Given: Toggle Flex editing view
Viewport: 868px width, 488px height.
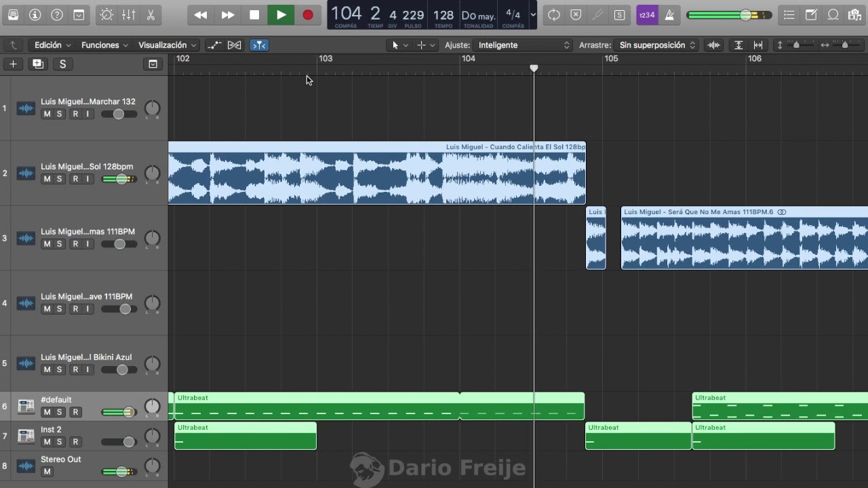Looking at the screenshot, I should point(234,45).
